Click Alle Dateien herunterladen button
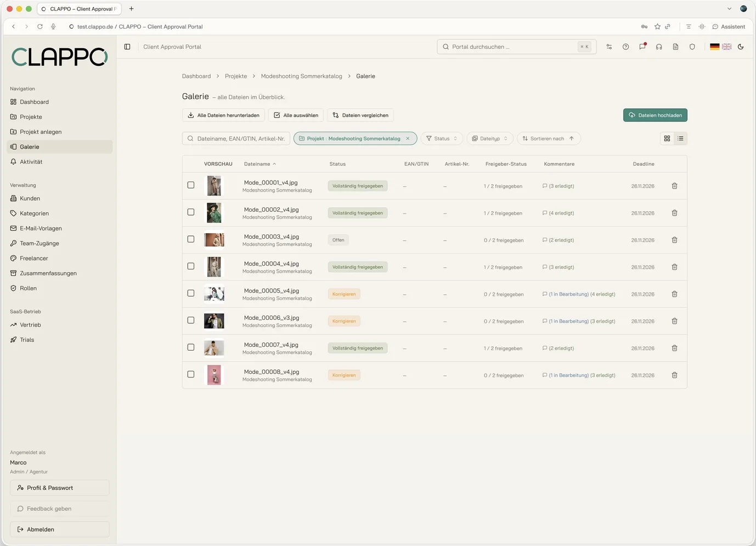 223,115
